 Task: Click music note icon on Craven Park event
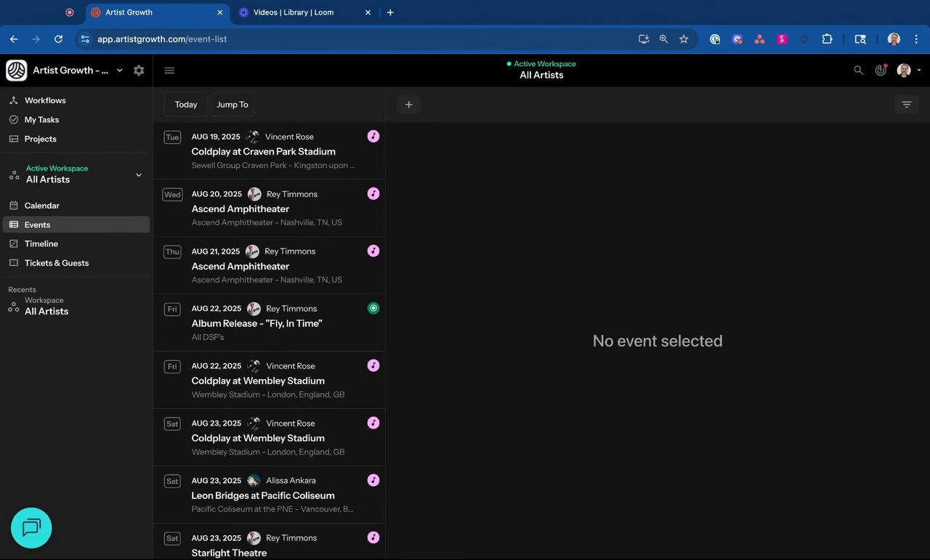click(373, 136)
